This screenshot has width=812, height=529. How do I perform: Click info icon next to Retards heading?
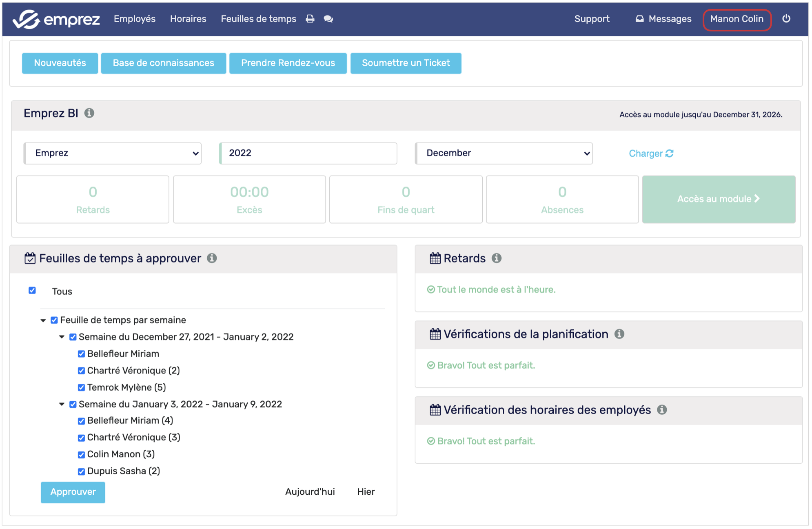tap(497, 258)
